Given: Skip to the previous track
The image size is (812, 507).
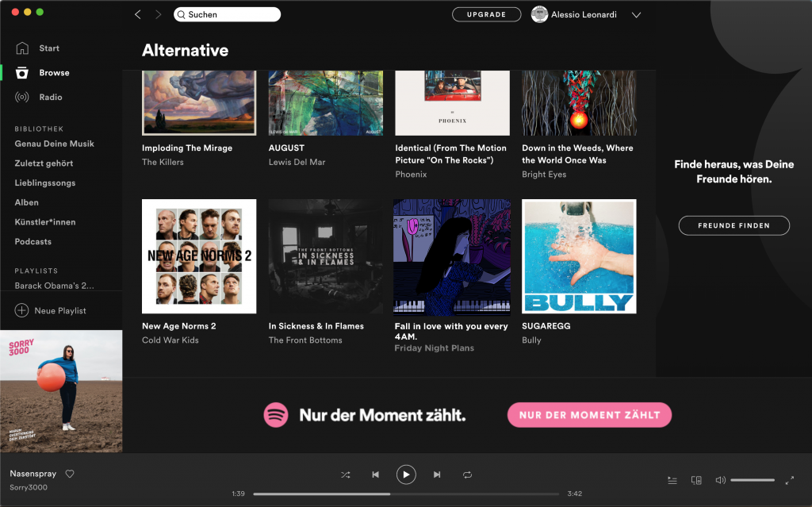Looking at the screenshot, I should (x=375, y=474).
